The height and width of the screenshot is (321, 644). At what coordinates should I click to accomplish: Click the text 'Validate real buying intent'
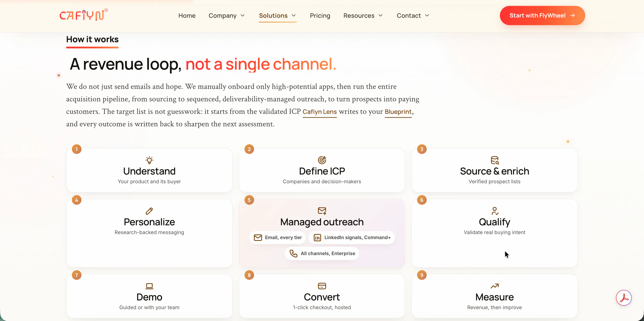click(495, 232)
